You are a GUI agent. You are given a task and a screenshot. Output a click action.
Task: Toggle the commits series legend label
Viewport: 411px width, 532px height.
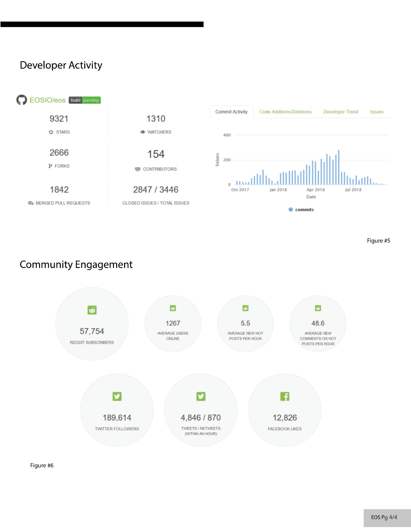(x=304, y=210)
